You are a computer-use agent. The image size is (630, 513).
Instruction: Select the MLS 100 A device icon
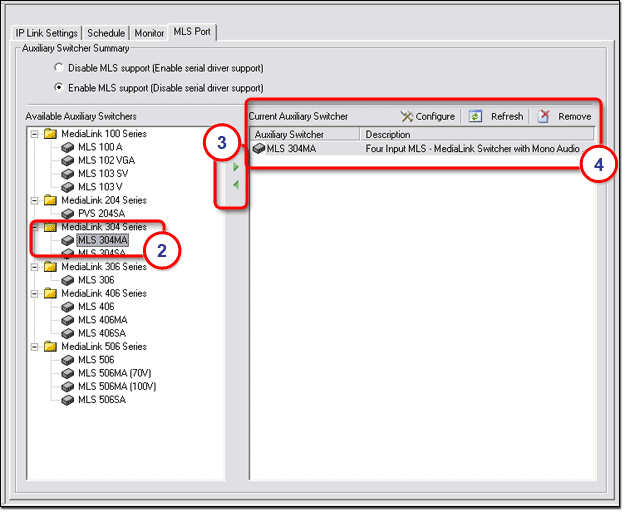pos(68,147)
